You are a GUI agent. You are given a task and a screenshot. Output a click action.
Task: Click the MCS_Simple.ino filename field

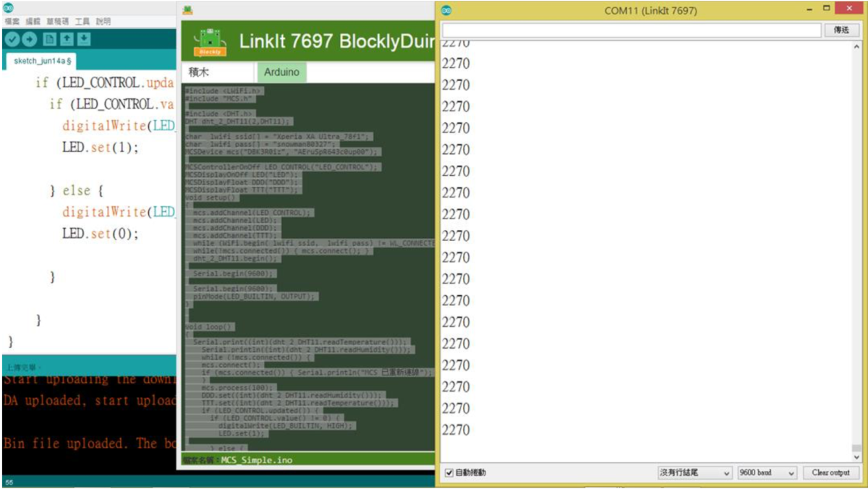tap(257, 460)
